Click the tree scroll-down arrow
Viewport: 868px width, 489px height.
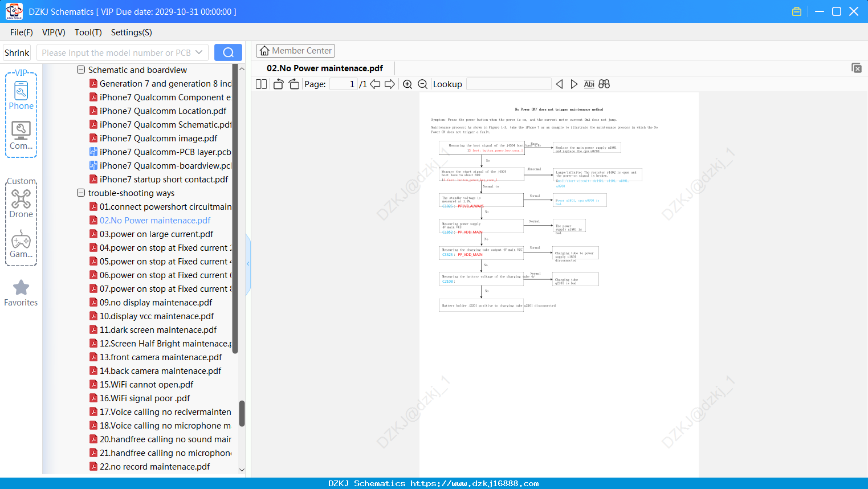[242, 470]
